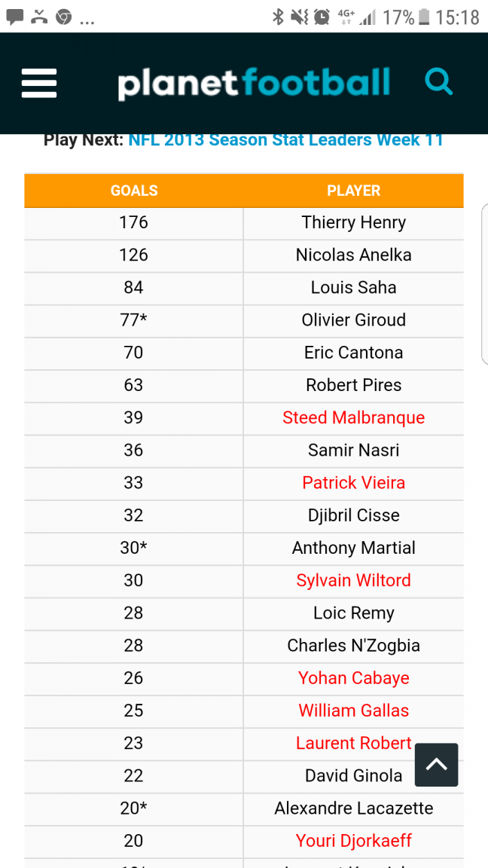The width and height of the screenshot is (488, 868).
Task: Tap the missed call notification icon
Action: pyautogui.click(x=39, y=17)
